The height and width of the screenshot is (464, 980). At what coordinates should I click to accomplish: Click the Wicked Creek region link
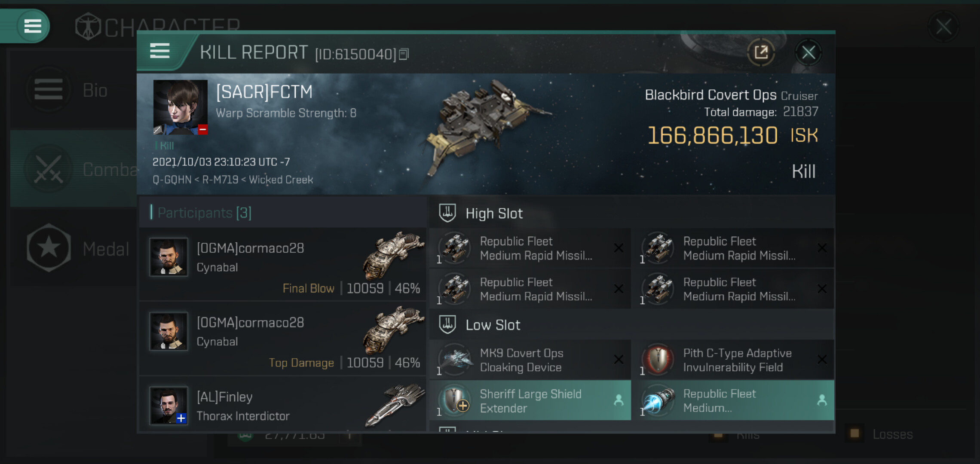[x=281, y=180]
